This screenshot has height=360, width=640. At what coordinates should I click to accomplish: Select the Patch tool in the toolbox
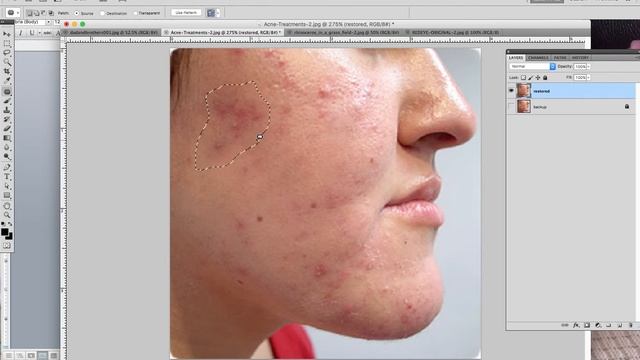7,91
